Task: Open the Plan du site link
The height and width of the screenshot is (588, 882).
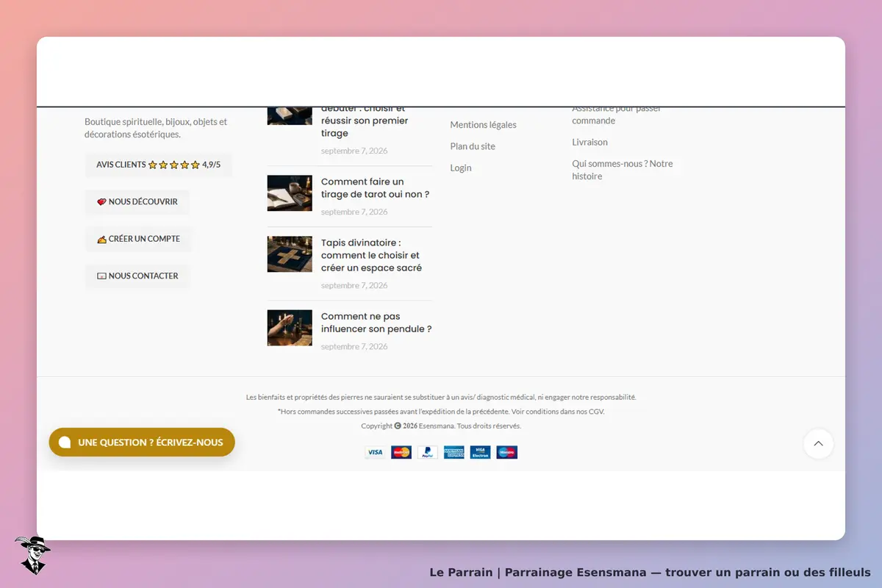Action: (x=473, y=146)
